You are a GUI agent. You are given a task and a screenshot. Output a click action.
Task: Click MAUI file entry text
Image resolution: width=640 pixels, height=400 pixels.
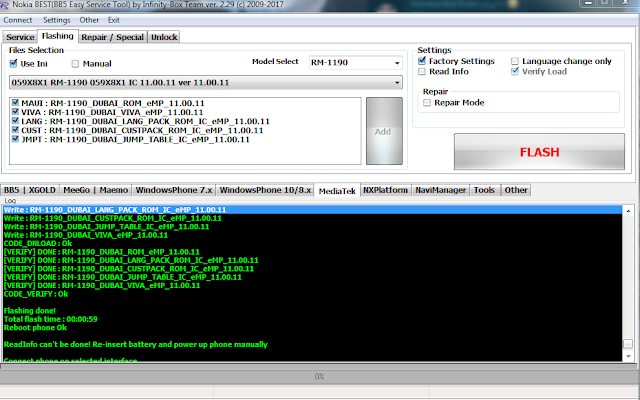[x=113, y=103]
